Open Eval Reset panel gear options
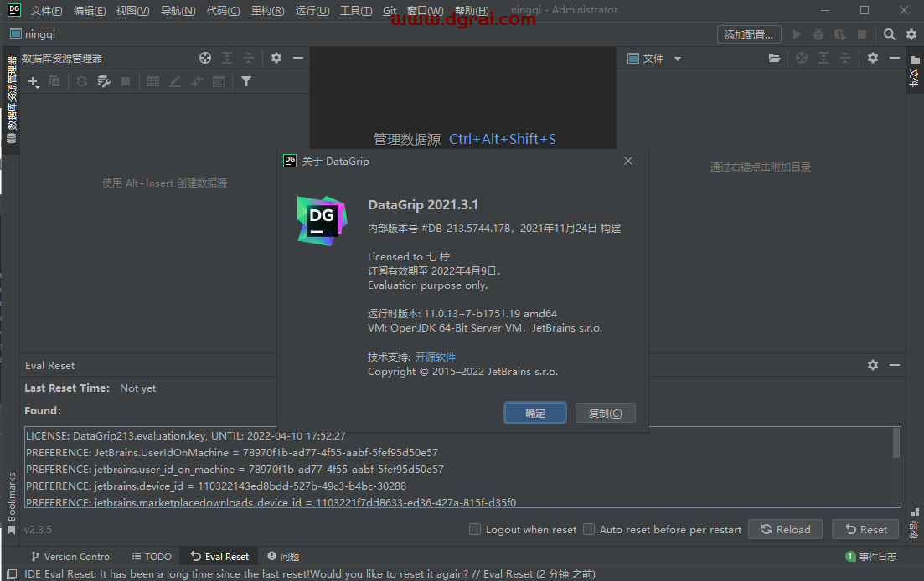The image size is (924, 581). (x=873, y=365)
